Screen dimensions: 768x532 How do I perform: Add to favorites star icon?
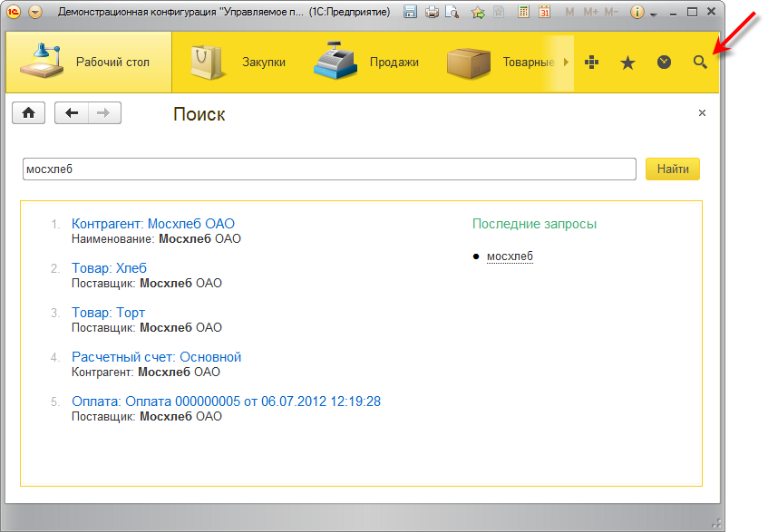pos(478,12)
